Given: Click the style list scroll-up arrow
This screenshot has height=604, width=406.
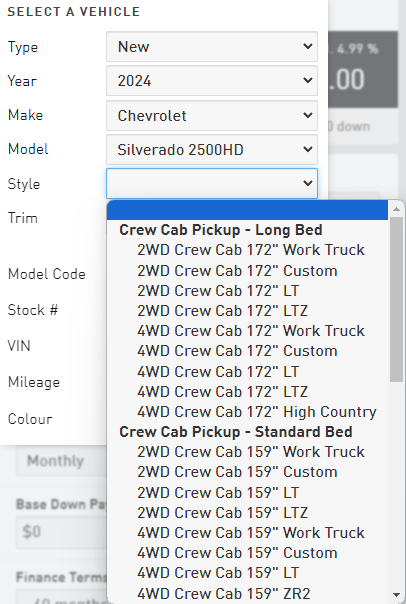Looking at the screenshot, I should pyautogui.click(x=396, y=209).
